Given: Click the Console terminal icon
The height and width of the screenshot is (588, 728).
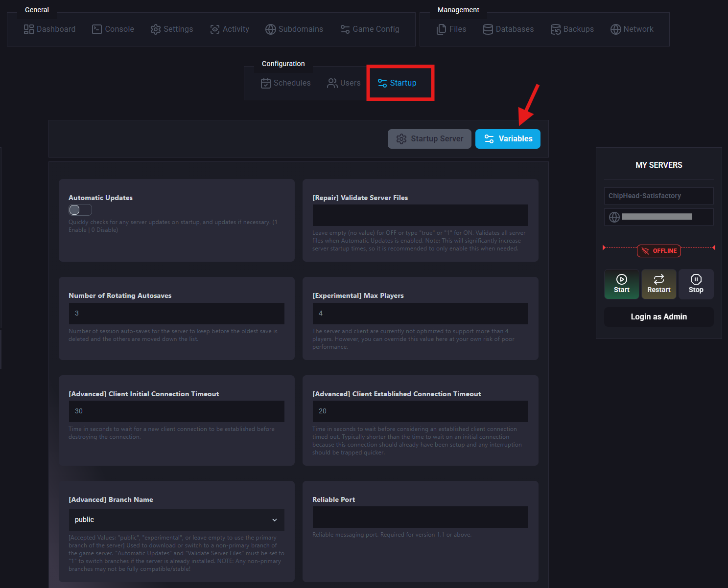Looking at the screenshot, I should coord(97,29).
